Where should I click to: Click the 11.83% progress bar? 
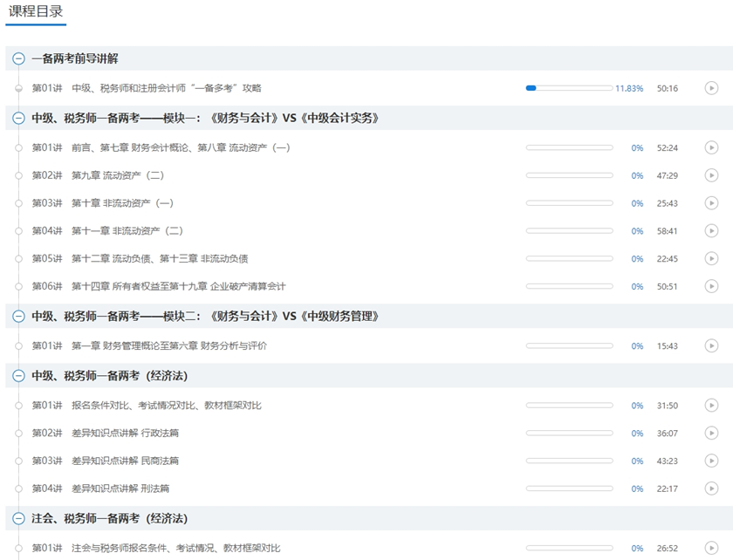[568, 88]
